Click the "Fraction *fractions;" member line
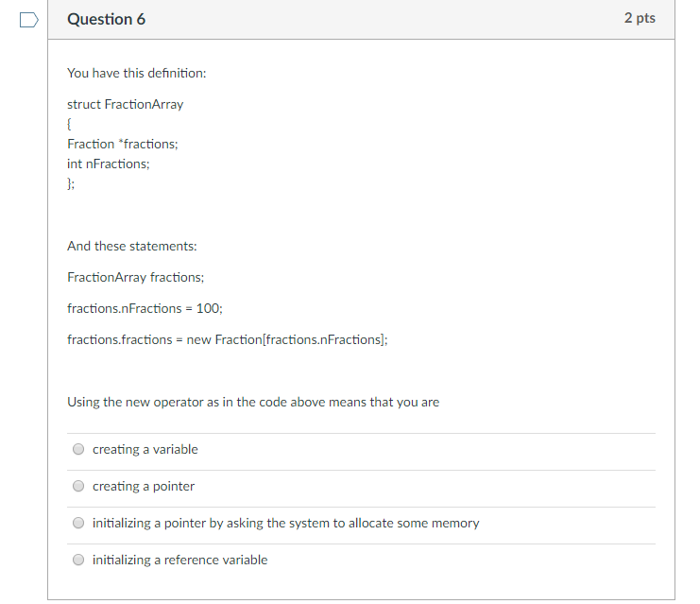The image size is (700, 604). pyautogui.click(x=122, y=144)
